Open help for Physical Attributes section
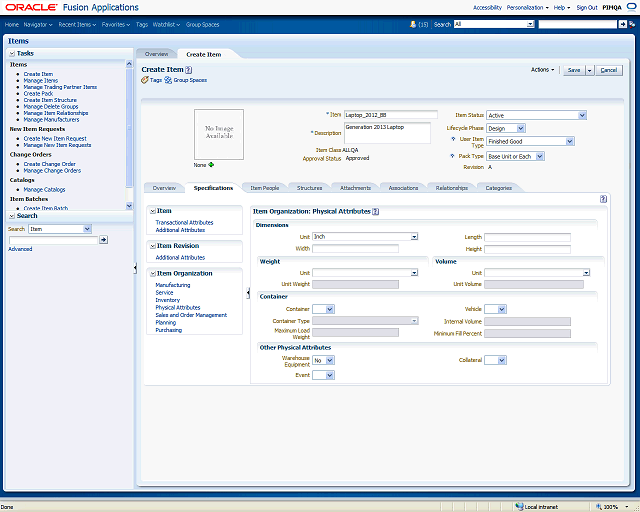Screen dimensions: 640x512 pyautogui.click(x=376, y=212)
